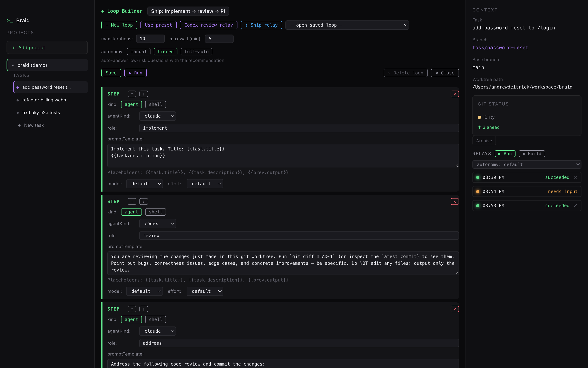This screenshot has width=588, height=368.
Task: Dismiss the 08:39 PM succeeded relay
Action: 575,177
